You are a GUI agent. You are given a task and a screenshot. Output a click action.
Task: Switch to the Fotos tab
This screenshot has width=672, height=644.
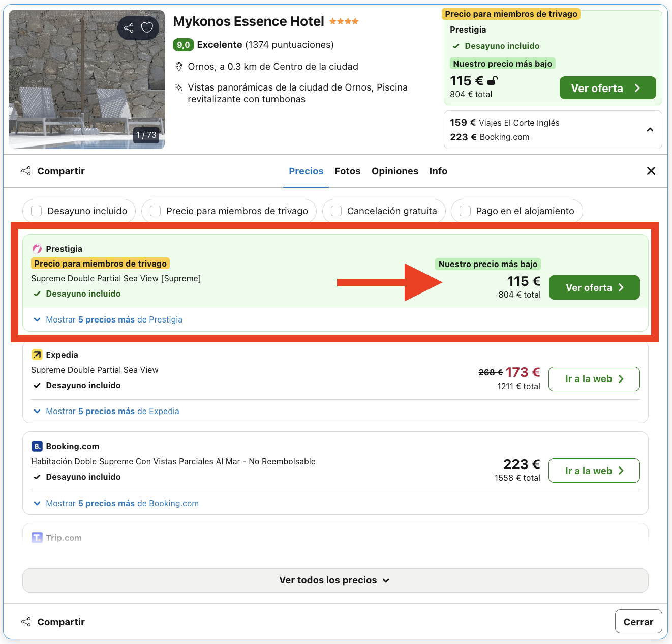tap(347, 171)
